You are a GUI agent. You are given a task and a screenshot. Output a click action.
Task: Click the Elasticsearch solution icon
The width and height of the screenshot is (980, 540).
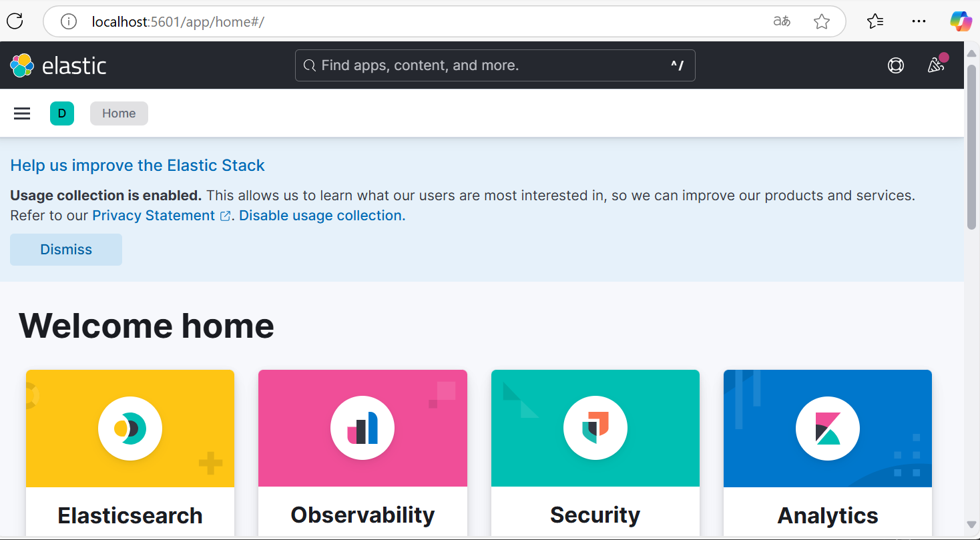click(x=130, y=429)
